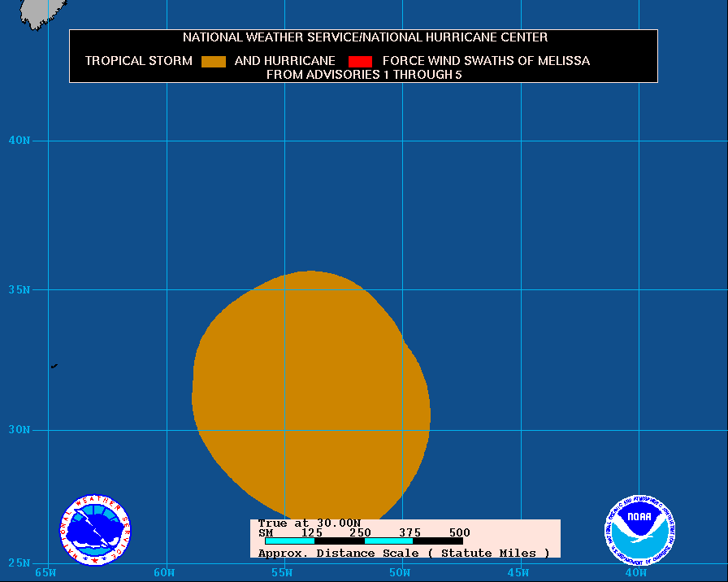
Task: Click the National Weather Service logo
Action: (95, 530)
